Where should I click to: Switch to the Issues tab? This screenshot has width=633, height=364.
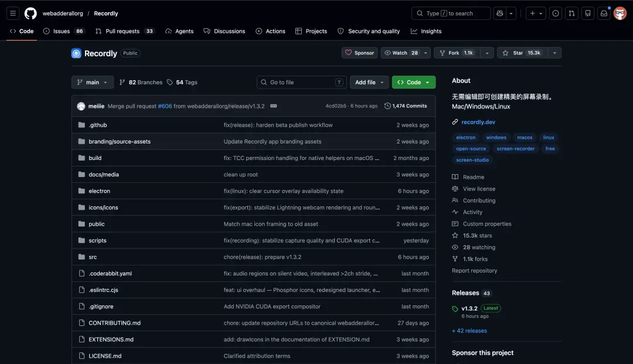(x=64, y=31)
